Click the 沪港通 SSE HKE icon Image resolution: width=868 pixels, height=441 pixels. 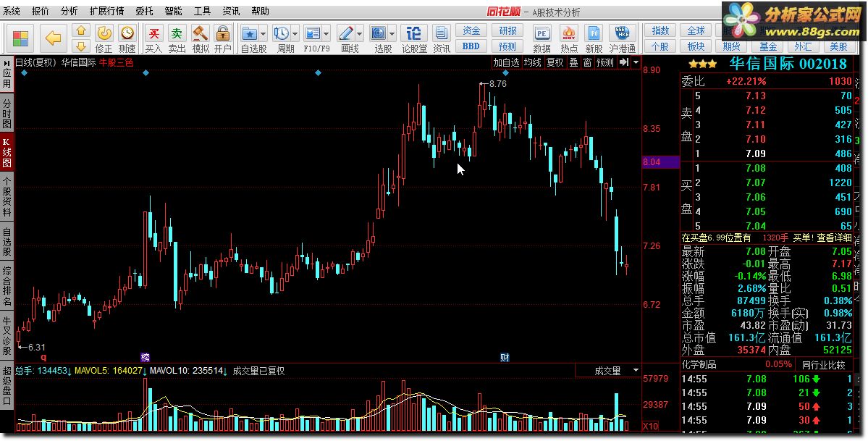point(622,33)
